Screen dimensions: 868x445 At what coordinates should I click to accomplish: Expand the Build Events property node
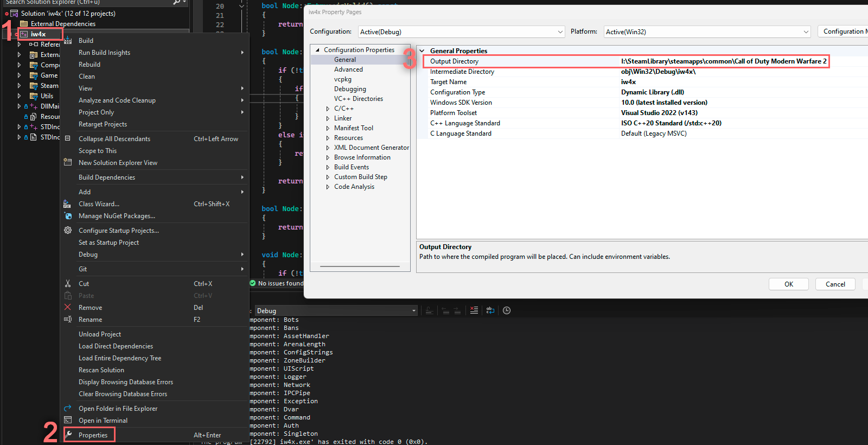coord(328,167)
